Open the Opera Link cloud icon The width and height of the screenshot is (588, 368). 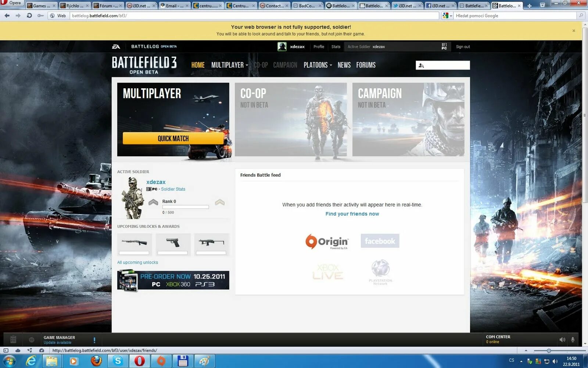coord(18,350)
